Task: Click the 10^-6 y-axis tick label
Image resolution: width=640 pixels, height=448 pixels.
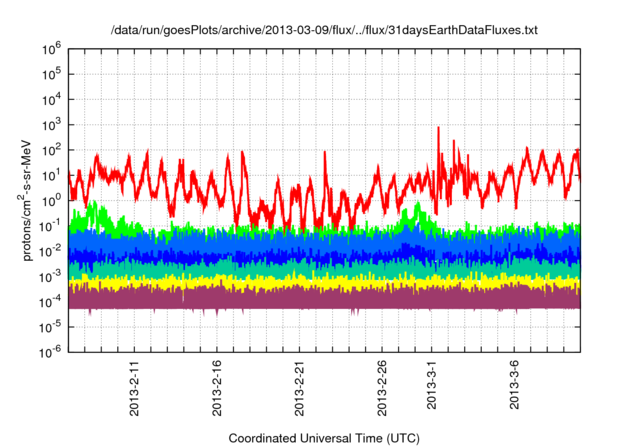Action: click(50, 353)
